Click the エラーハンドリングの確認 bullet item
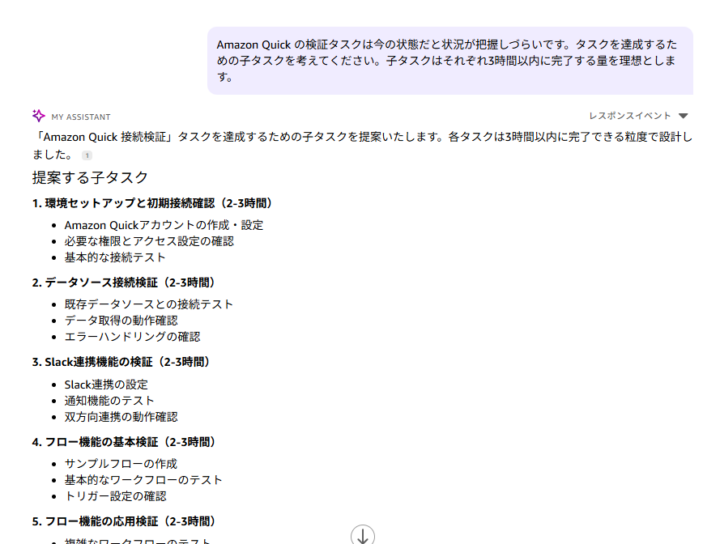Viewport: 720px width, 544px height. pyautogui.click(x=132, y=336)
